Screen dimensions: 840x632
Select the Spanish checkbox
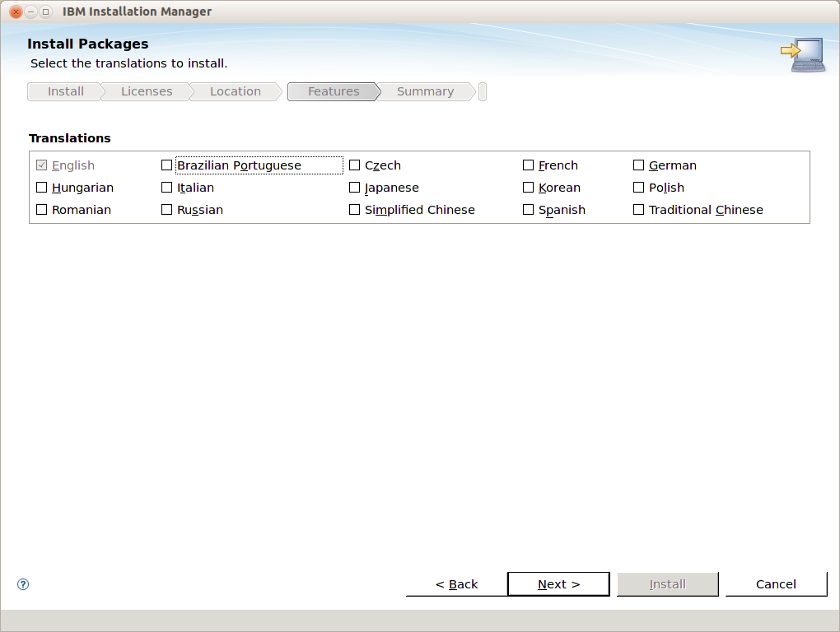528,210
